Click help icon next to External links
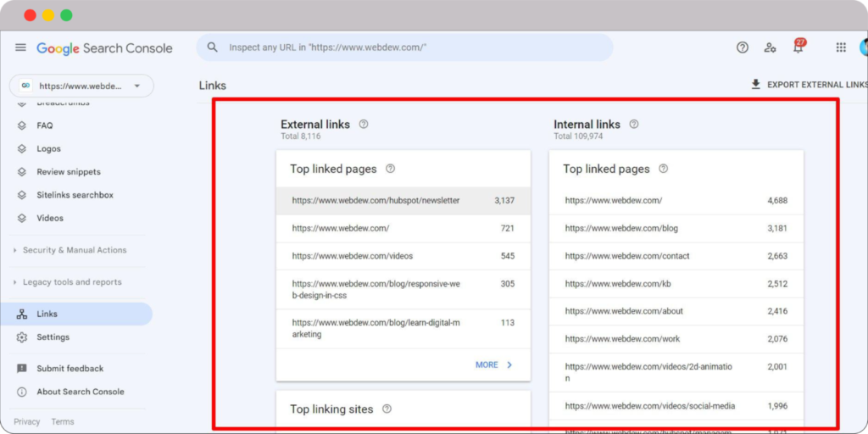The height and width of the screenshot is (434, 868). pyautogui.click(x=363, y=124)
